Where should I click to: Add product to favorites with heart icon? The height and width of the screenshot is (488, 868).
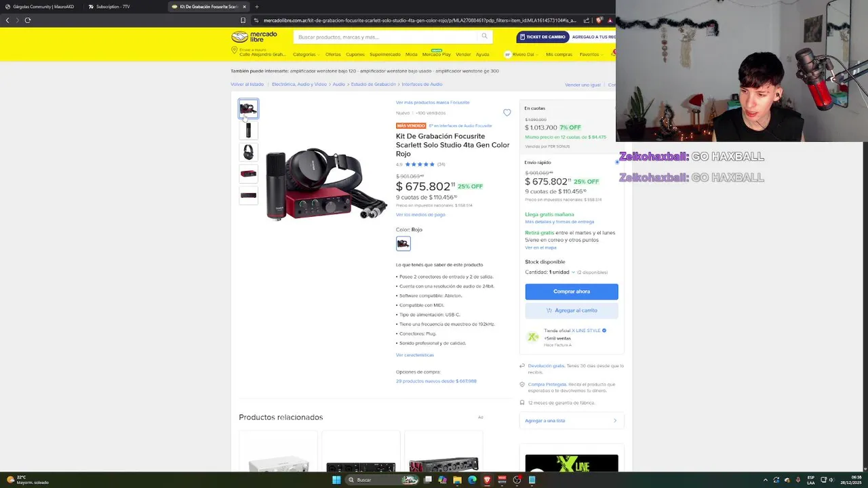coord(507,113)
